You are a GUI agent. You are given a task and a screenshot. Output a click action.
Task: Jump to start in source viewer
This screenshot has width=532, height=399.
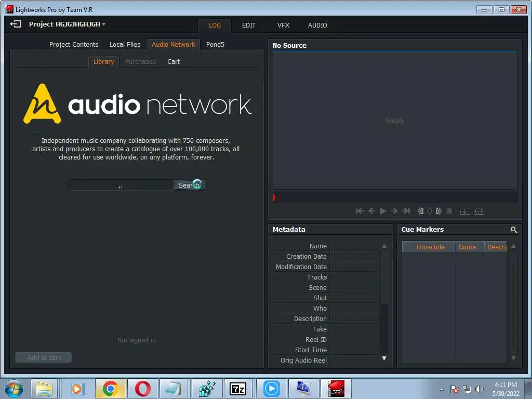point(360,211)
